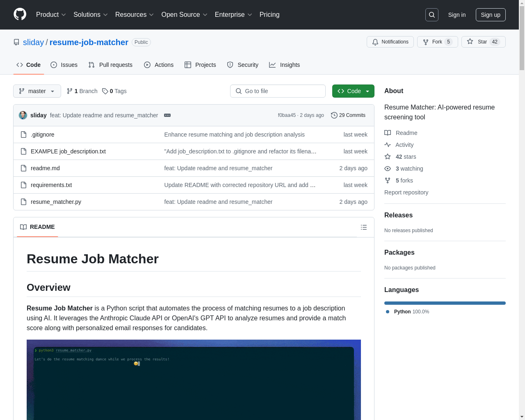Viewport: 525px width, 420px height.
Task: Expand the Solutions menu
Action: 91,15
